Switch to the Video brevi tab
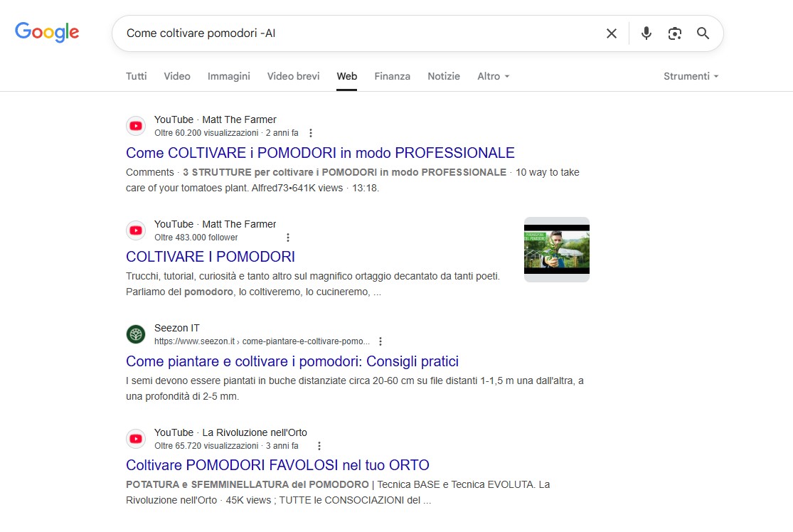 (x=293, y=76)
